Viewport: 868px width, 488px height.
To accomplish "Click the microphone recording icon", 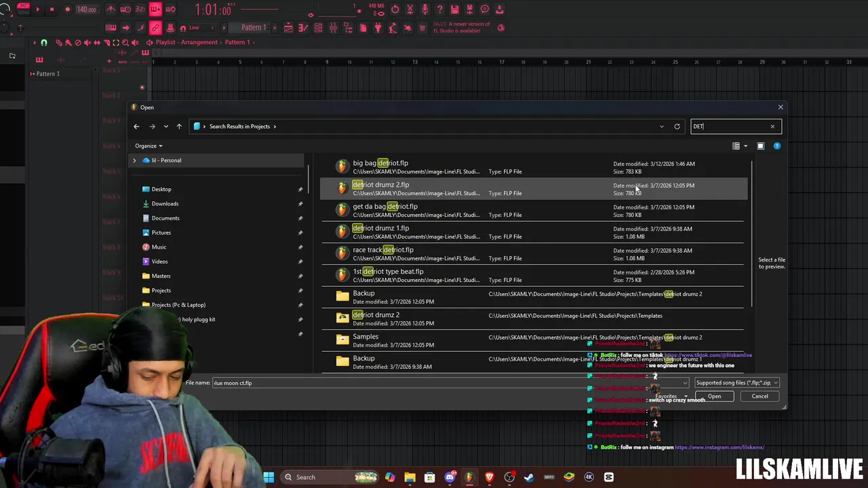I will [x=425, y=9].
